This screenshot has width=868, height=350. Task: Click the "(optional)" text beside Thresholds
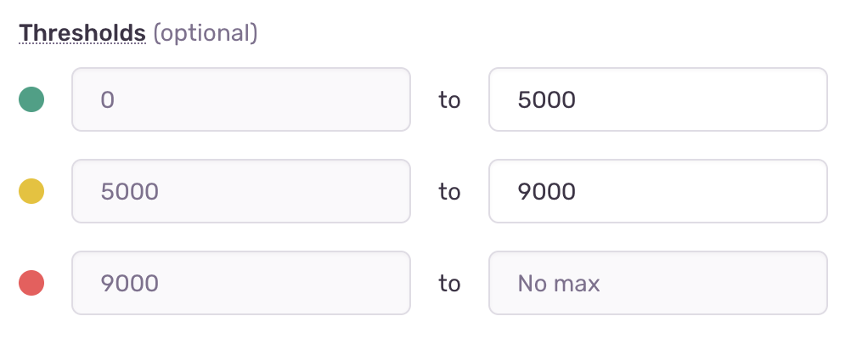(205, 33)
